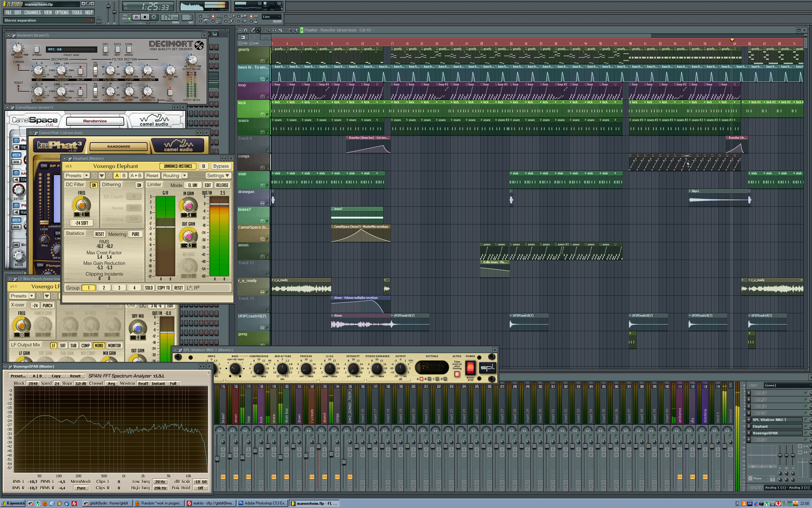
Task: Open the CHANNELS menu
Action: [x=33, y=12]
